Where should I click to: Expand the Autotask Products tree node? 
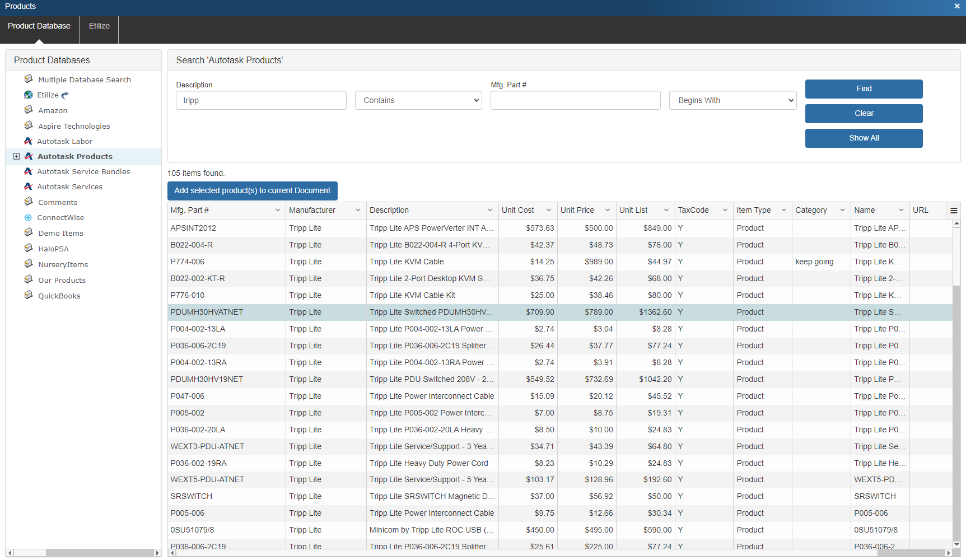(17, 157)
